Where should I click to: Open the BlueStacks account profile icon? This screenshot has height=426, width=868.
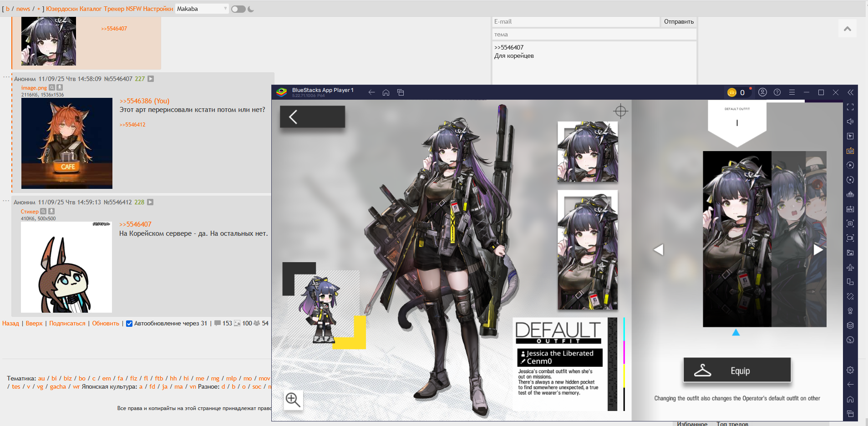[763, 92]
